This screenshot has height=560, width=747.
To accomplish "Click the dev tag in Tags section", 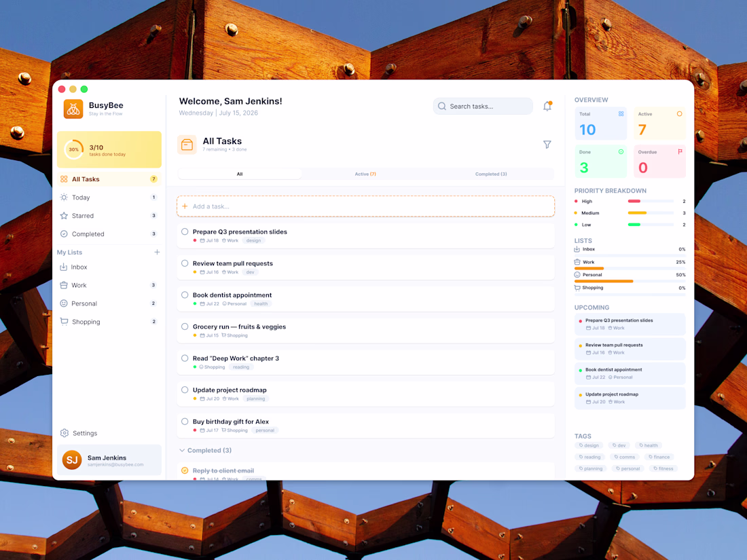I will (619, 445).
